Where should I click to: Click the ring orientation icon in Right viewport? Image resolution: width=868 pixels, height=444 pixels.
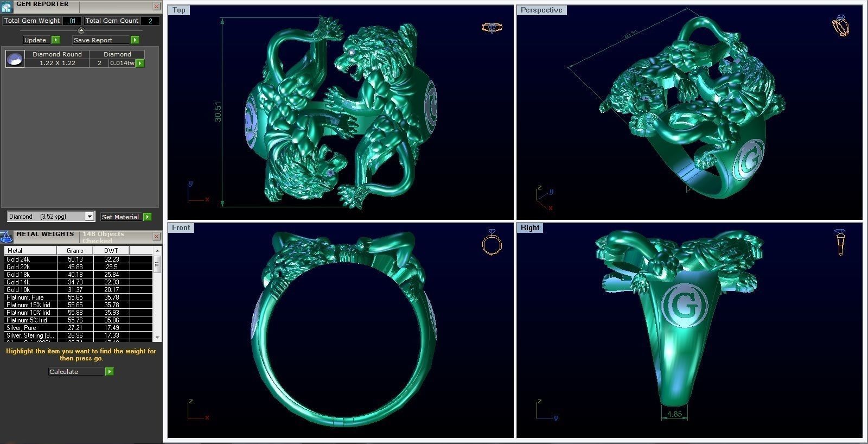point(840,242)
